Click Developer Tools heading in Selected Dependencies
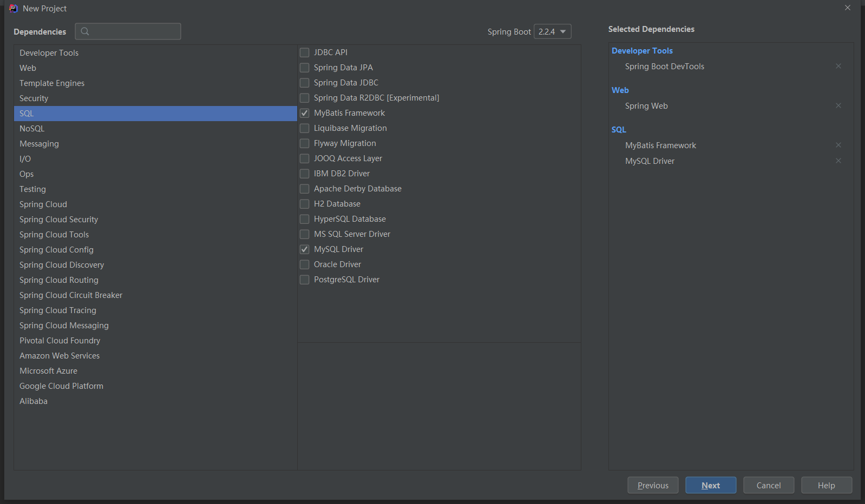Viewport: 865px width, 504px height. point(642,50)
